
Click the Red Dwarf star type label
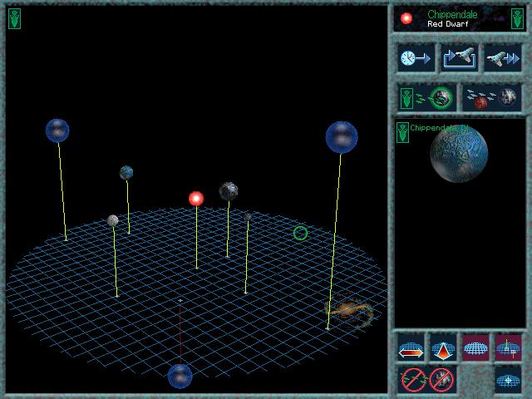[448, 24]
